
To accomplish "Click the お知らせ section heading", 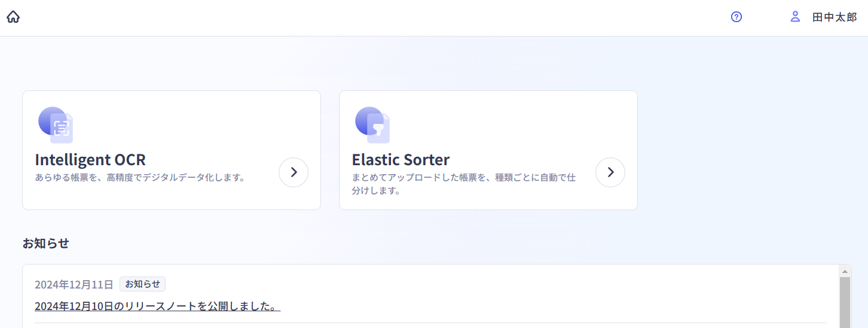I will tap(46, 244).
